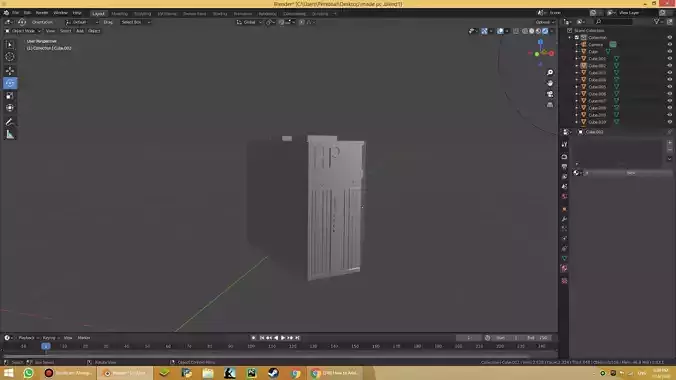The image size is (676, 380).
Task: Click the pan hand icon in viewport
Action: [550, 83]
